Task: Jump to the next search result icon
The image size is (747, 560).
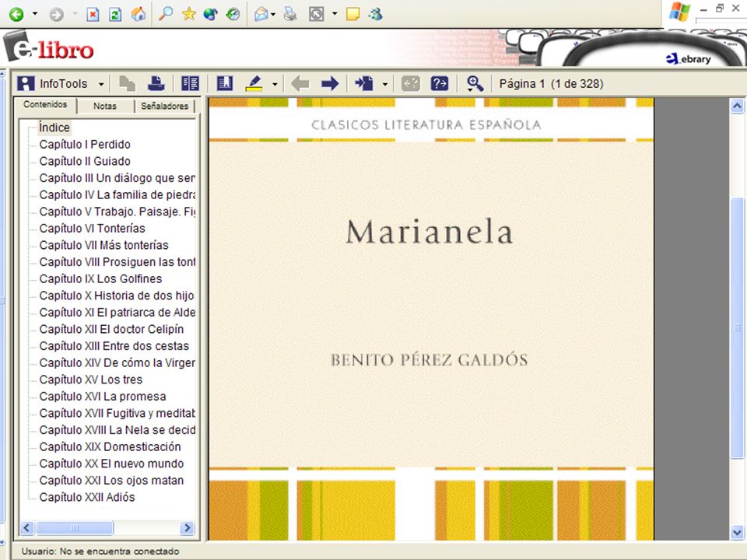Action: [x=439, y=84]
